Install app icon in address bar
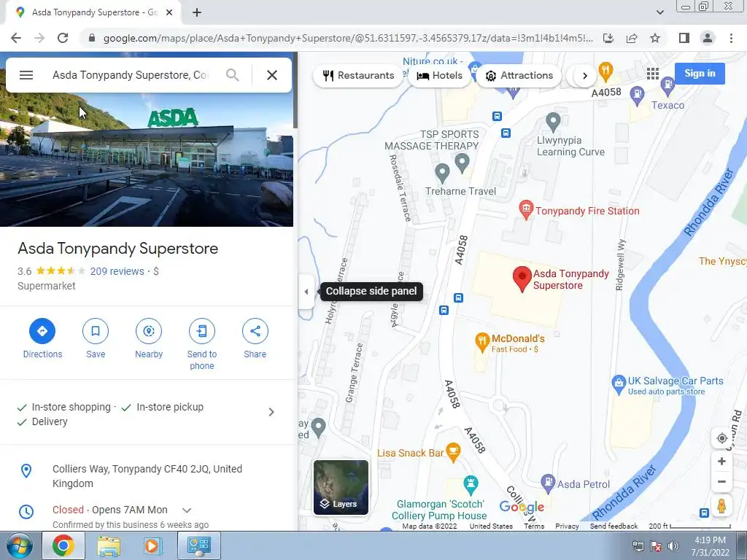 point(608,38)
